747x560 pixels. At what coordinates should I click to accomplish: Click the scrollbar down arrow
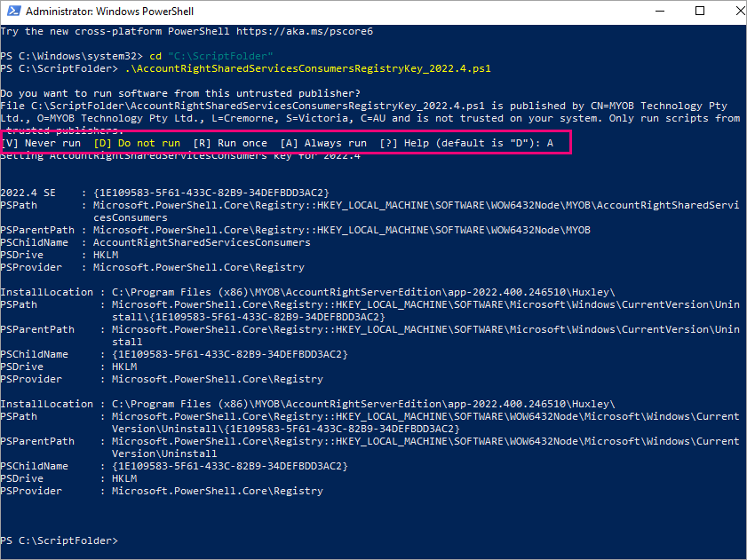[739, 552]
